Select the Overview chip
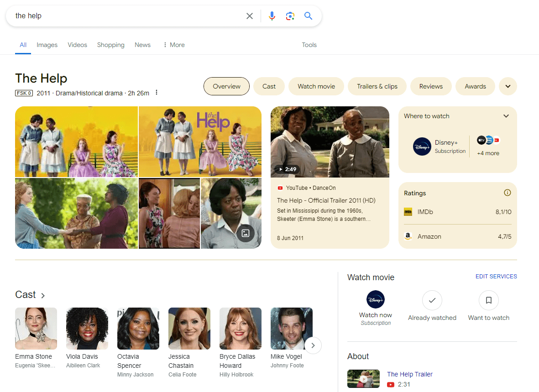Image resolution: width=539 pixels, height=392 pixels. 226,86
